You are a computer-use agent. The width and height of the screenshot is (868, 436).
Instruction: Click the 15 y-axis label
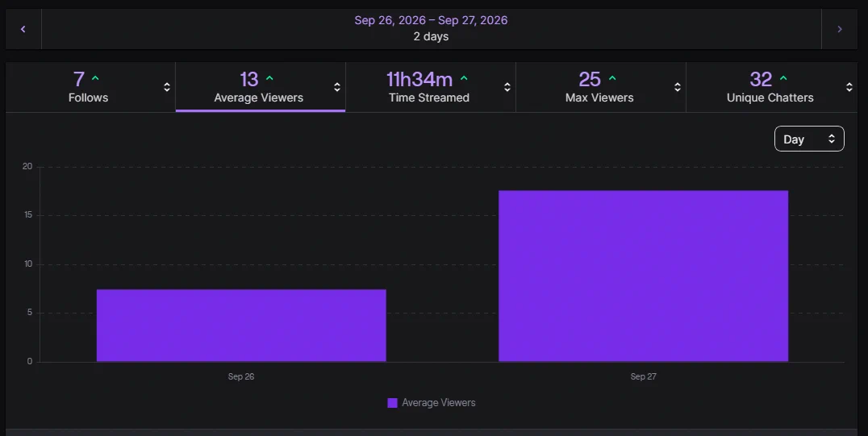click(x=28, y=214)
